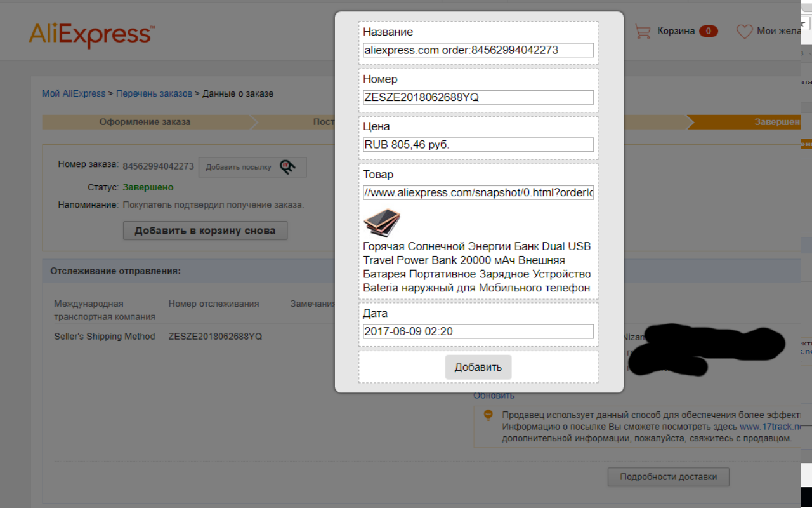
Task: Click Покупатель подтвердил получение заказа text
Action: [x=213, y=205]
